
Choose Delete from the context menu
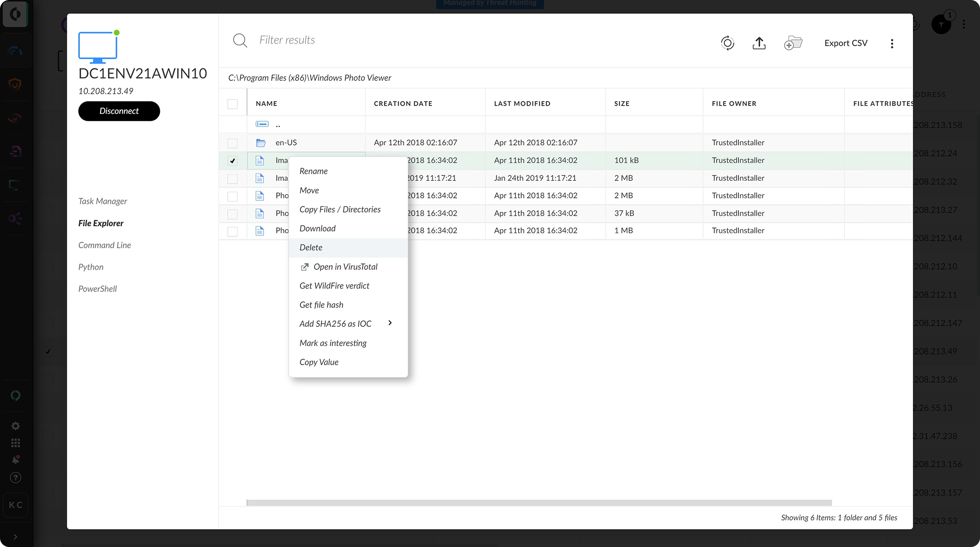pos(311,247)
